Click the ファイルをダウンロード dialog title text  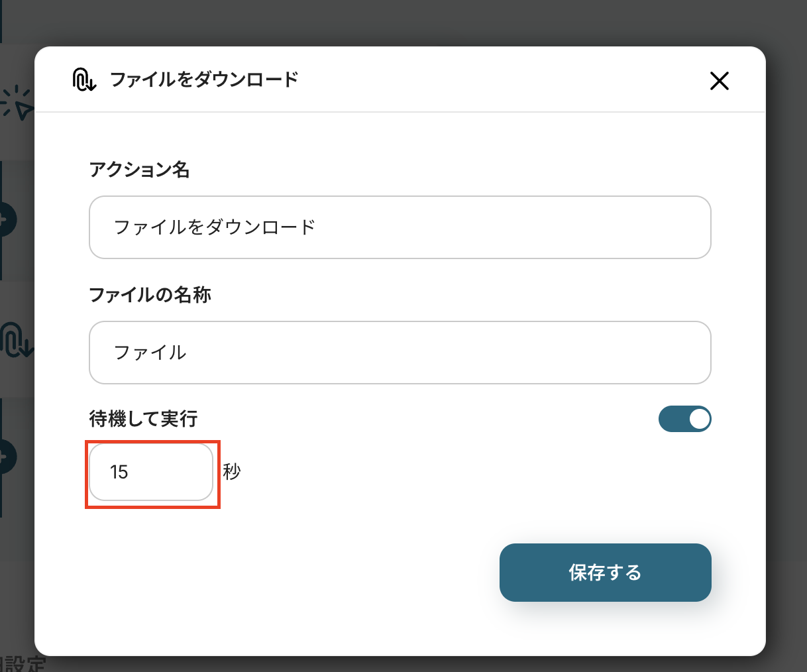[x=204, y=80]
